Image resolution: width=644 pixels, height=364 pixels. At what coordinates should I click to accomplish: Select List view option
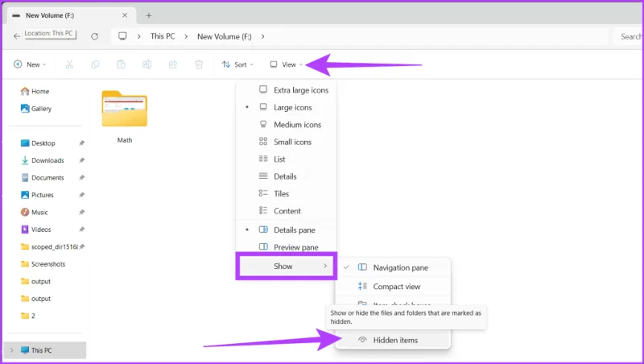[x=287, y=159]
